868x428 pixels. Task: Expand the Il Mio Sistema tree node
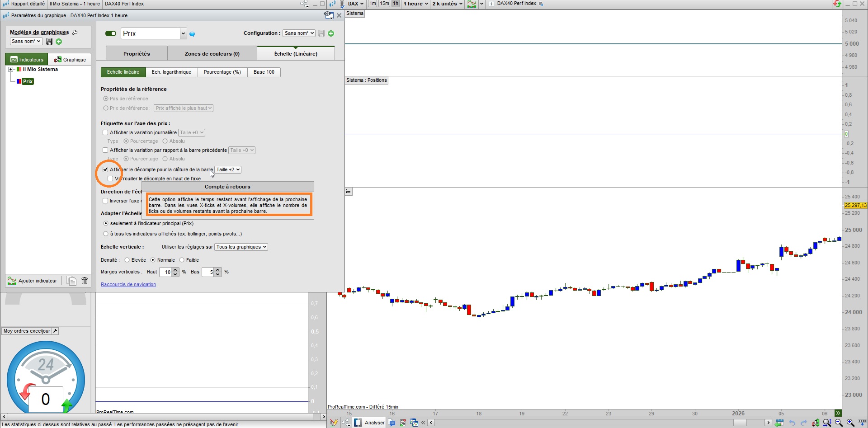tap(10, 70)
